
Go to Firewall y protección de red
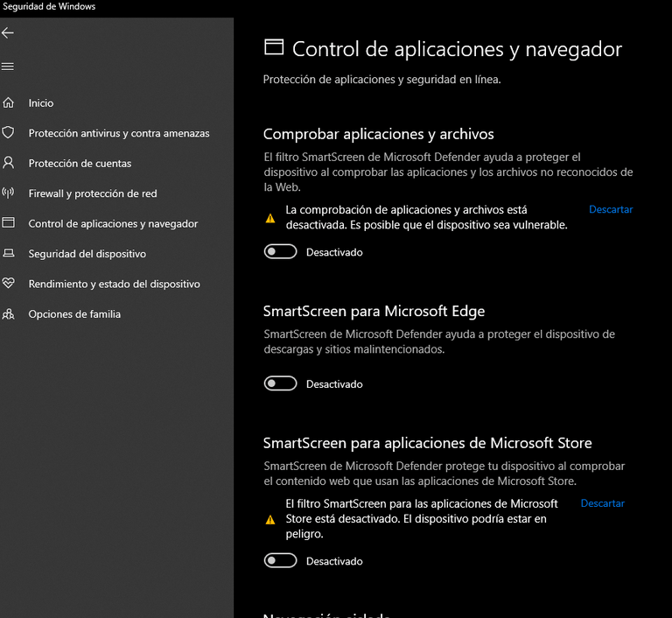[93, 193]
